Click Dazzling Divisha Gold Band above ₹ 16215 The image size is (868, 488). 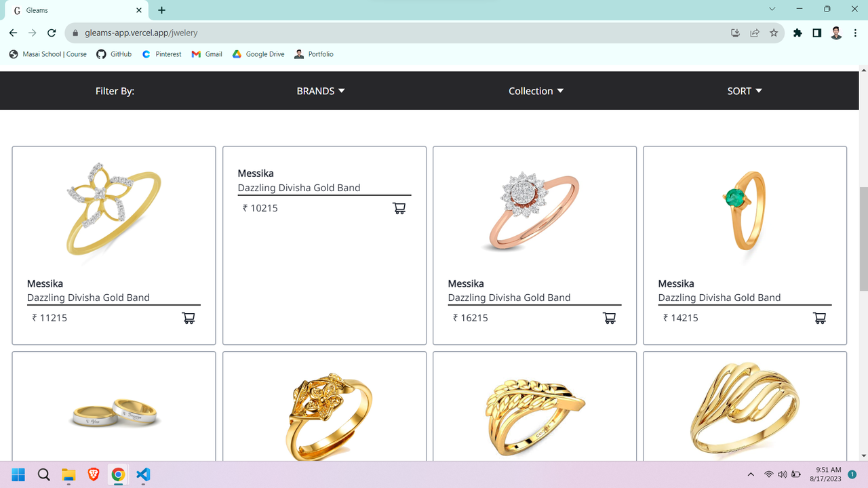click(x=509, y=298)
